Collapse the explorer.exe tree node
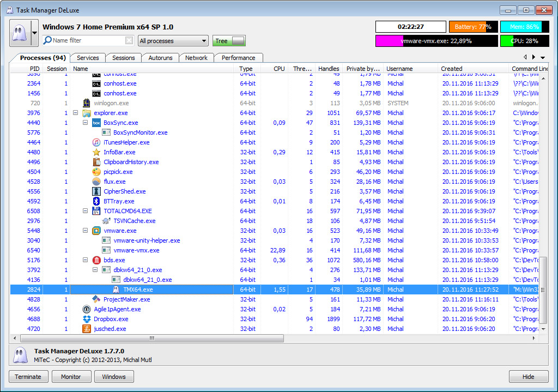Screen dimensions: 558x392 pyautogui.click(x=75, y=113)
